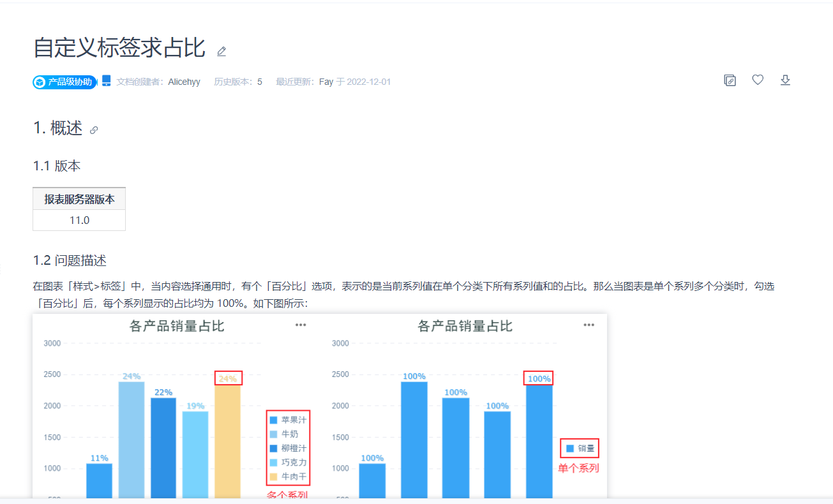
Task: Click the last updater name Fay
Action: (x=326, y=82)
